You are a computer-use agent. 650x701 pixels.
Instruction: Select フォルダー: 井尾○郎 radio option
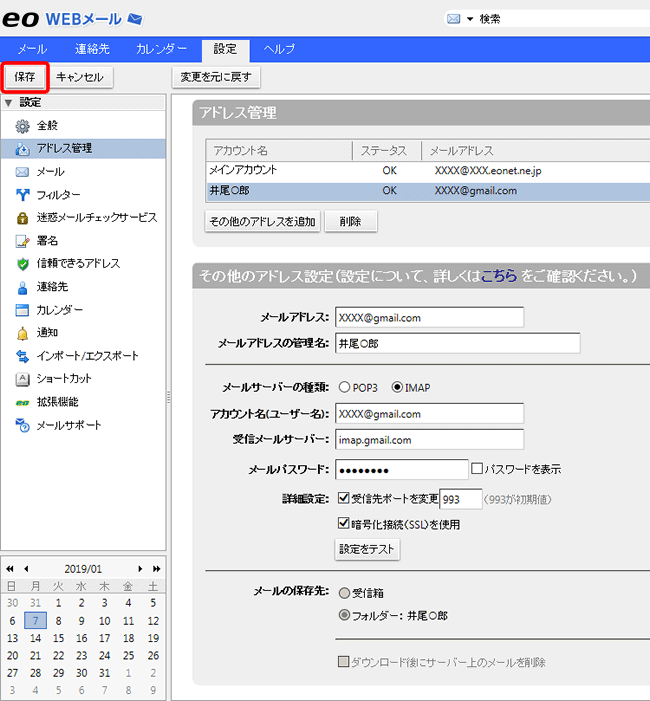(344, 615)
